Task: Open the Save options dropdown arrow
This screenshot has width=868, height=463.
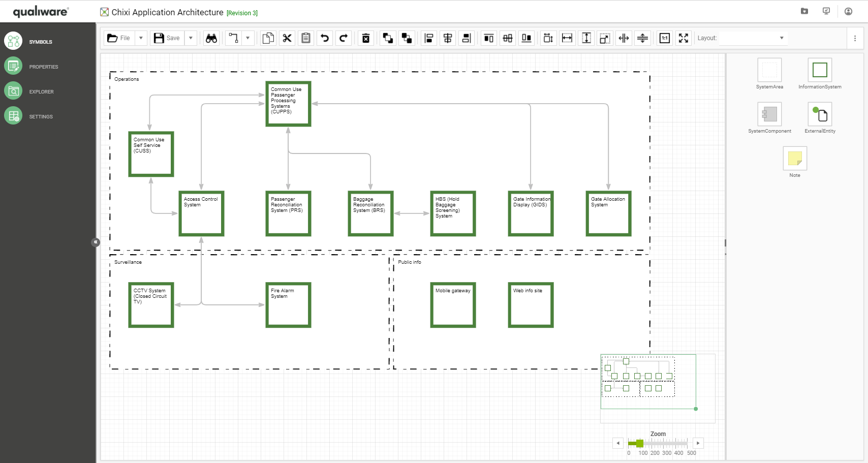Action: [191, 38]
